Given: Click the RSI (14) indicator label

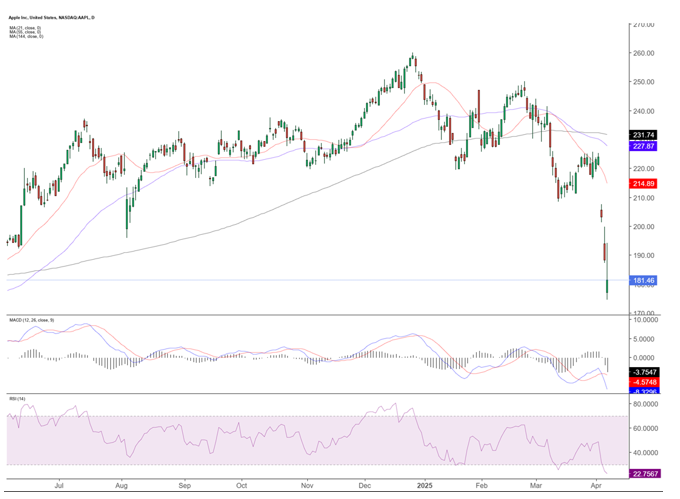Looking at the screenshot, I should (x=16, y=400).
